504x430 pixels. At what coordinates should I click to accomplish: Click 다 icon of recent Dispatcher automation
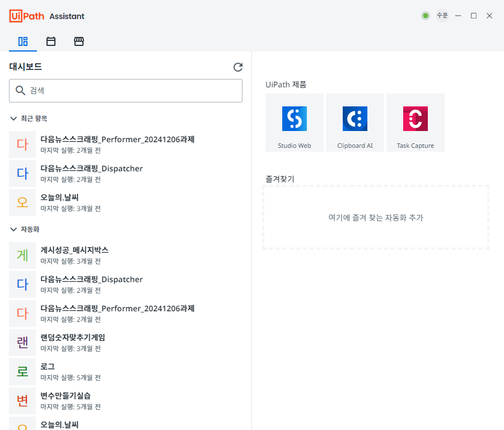tap(22, 174)
